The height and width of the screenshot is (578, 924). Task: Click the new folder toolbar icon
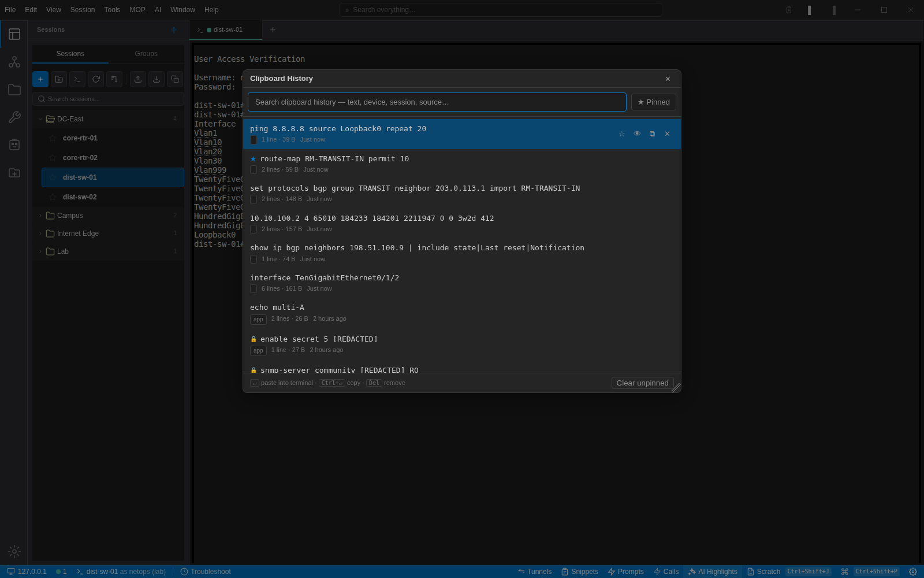pyautogui.click(x=59, y=79)
